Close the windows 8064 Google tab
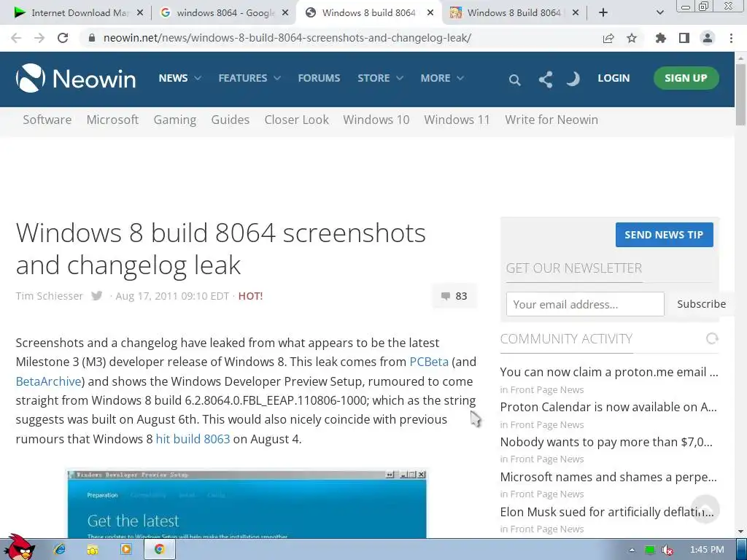The width and height of the screenshot is (747, 560). coord(285,13)
